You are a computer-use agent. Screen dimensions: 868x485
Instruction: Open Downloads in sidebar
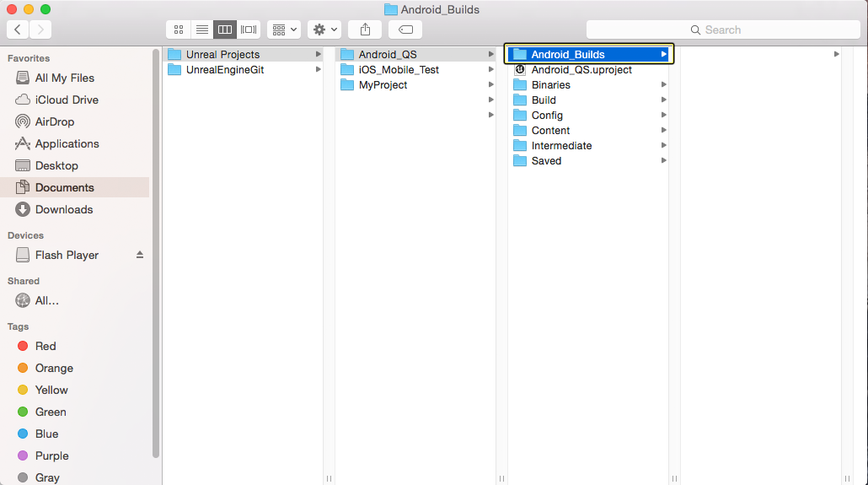click(75, 209)
